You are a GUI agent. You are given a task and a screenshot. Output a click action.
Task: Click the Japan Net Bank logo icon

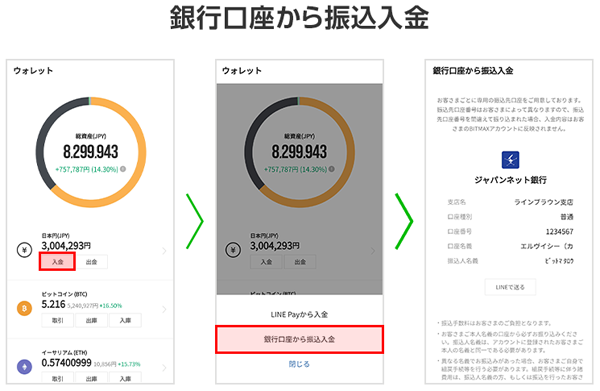[x=510, y=160]
